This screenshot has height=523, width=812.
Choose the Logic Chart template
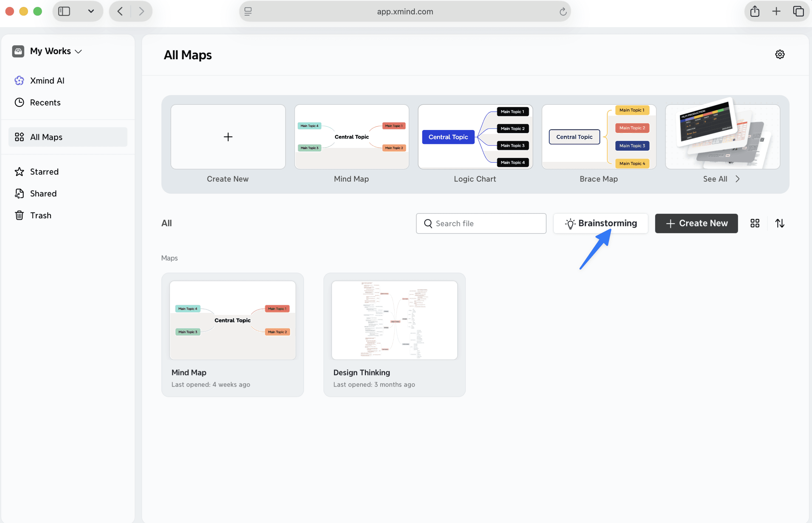[475, 137]
